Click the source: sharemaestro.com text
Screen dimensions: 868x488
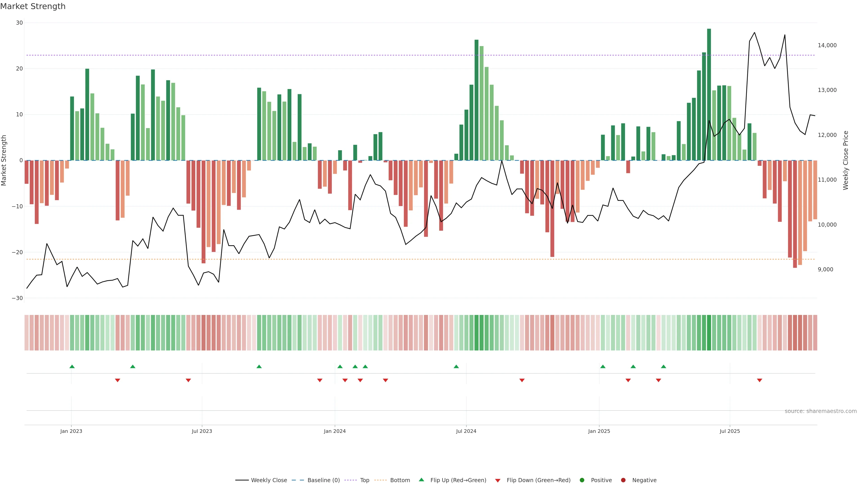pos(821,411)
